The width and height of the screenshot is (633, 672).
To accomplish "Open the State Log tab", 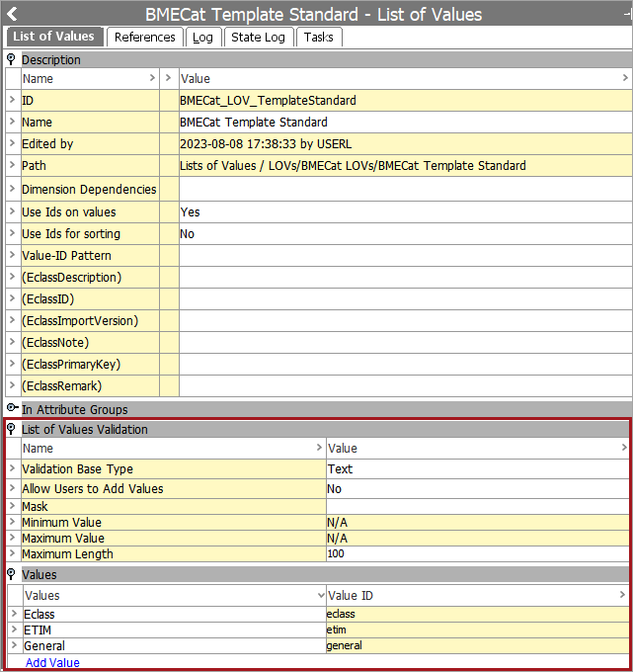I will 258,37.
